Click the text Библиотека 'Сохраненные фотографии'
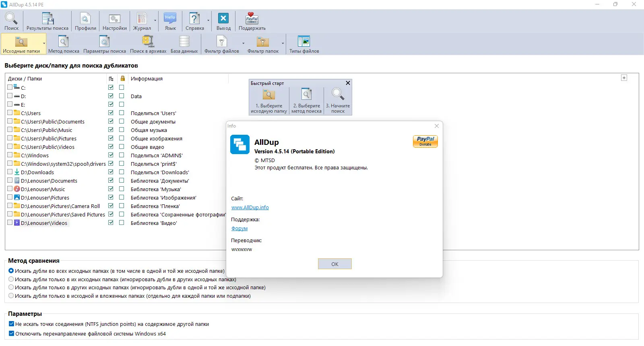The height and width of the screenshot is (346, 644). (x=178, y=214)
